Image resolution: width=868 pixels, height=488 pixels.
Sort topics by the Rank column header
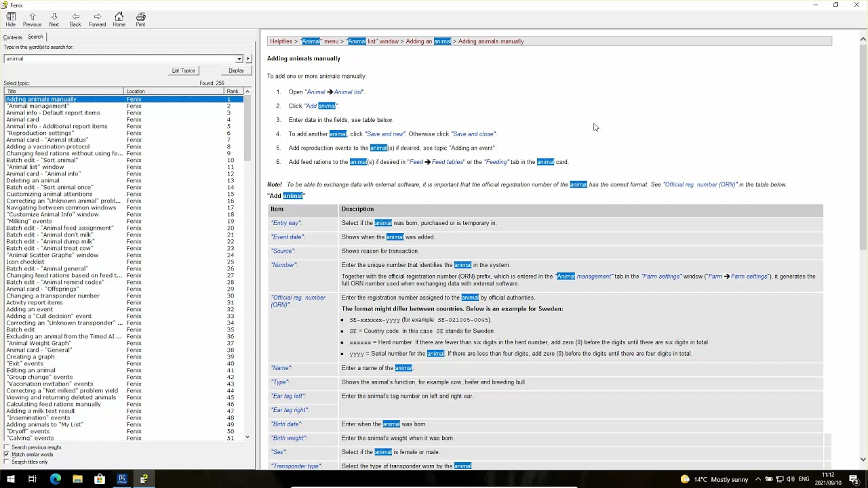233,91
